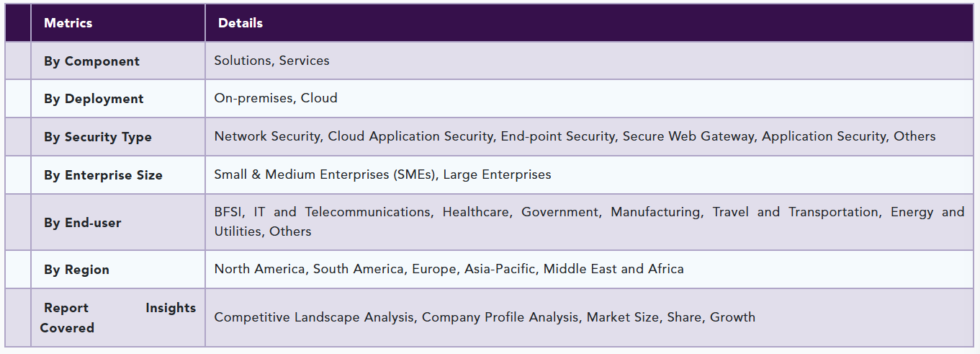Click the Details column header
Image resolution: width=980 pixels, height=354 pixels.
[240, 23]
